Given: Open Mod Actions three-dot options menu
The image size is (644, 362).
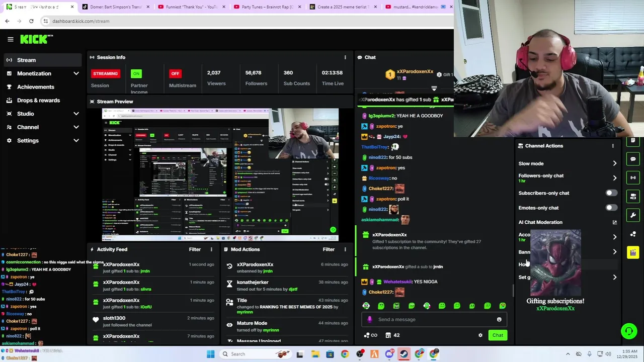Looking at the screenshot, I should point(345,249).
